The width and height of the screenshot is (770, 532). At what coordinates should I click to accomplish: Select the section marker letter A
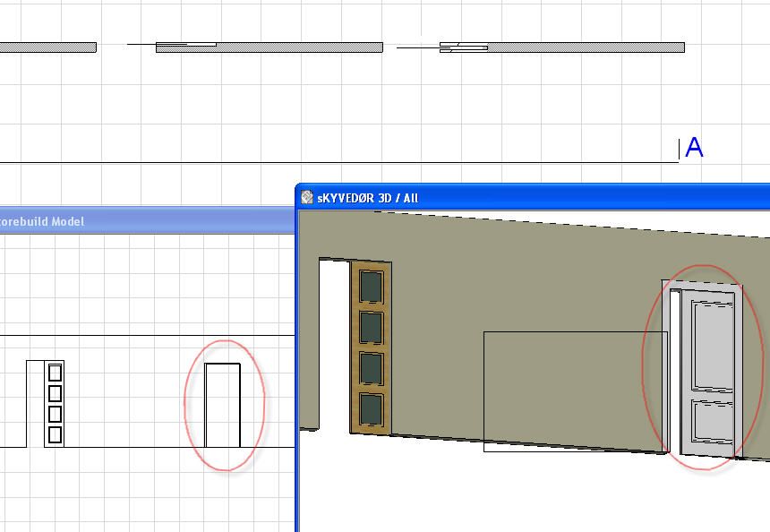(x=694, y=148)
